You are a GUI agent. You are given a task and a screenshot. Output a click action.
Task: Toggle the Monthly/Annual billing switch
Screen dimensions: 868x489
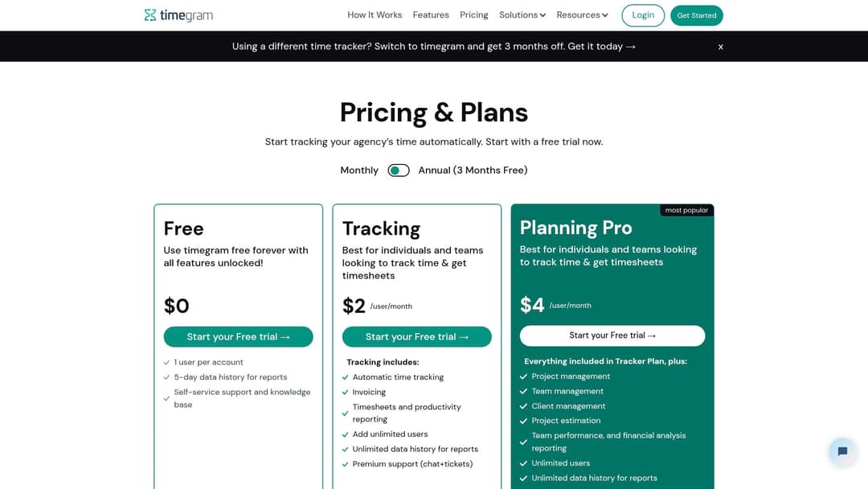point(399,171)
